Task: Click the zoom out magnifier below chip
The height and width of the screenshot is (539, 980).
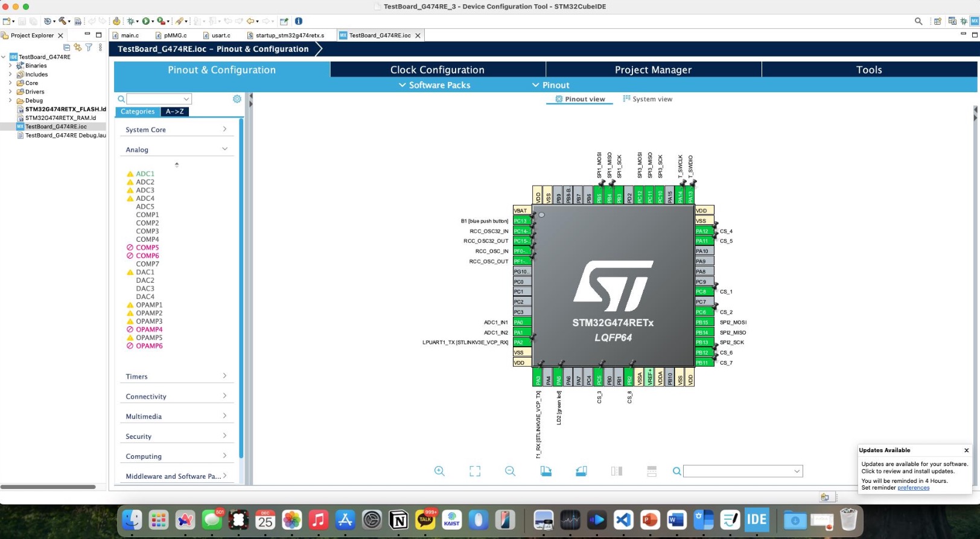Action: tap(510, 471)
